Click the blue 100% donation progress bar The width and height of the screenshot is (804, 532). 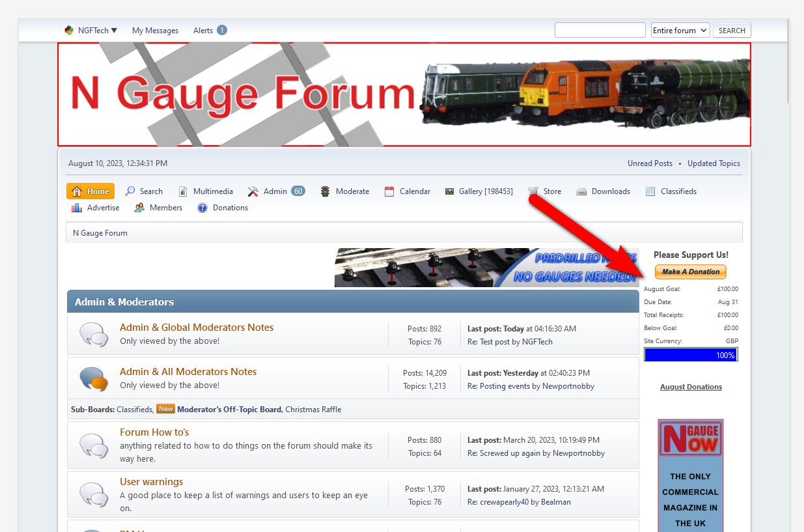click(690, 355)
